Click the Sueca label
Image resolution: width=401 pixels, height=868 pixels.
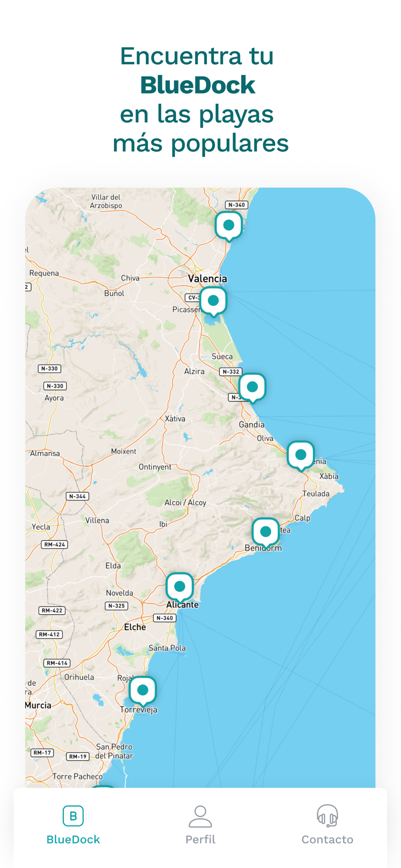[x=222, y=356]
